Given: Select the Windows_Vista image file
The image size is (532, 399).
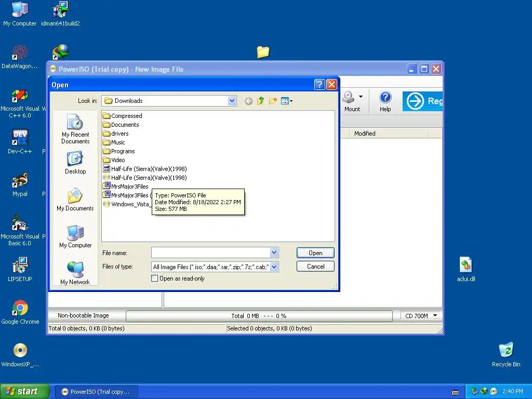Looking at the screenshot, I should tap(126, 204).
